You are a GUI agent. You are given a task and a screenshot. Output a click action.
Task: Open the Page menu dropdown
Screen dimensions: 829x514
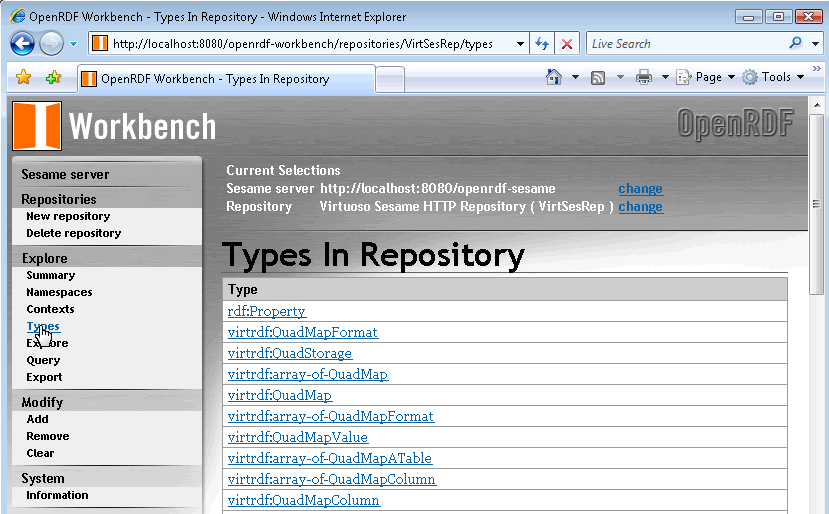[x=706, y=77]
